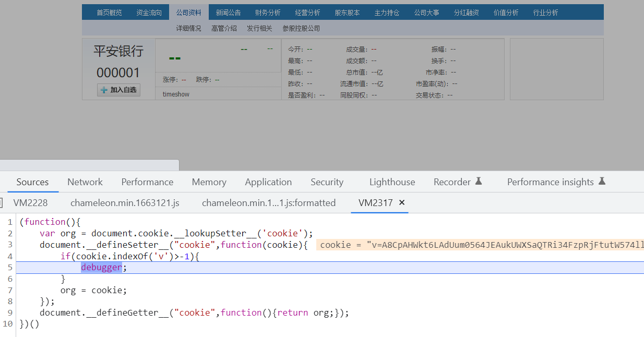The image size is (644, 337).
Task: Click the "(function(){" text on line 1
Action: 50,222
